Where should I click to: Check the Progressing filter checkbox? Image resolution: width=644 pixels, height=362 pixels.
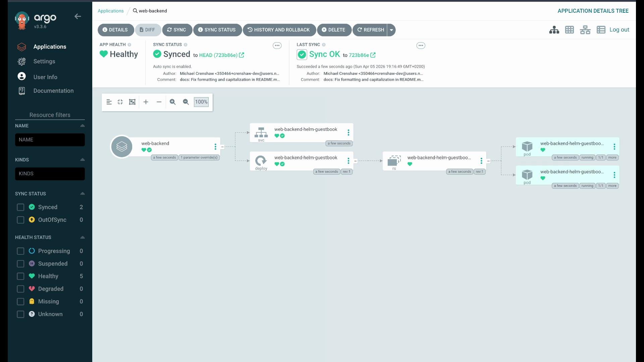20,251
